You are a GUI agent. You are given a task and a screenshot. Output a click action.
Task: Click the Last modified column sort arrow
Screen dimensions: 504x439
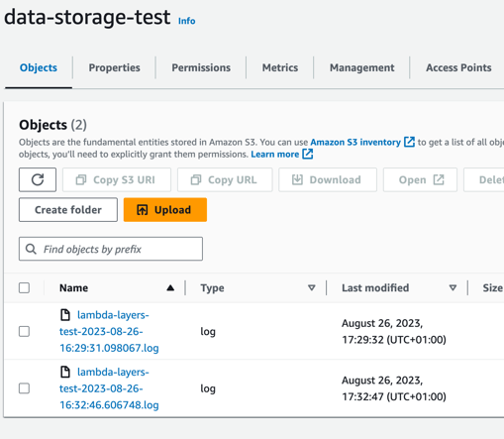coord(453,287)
